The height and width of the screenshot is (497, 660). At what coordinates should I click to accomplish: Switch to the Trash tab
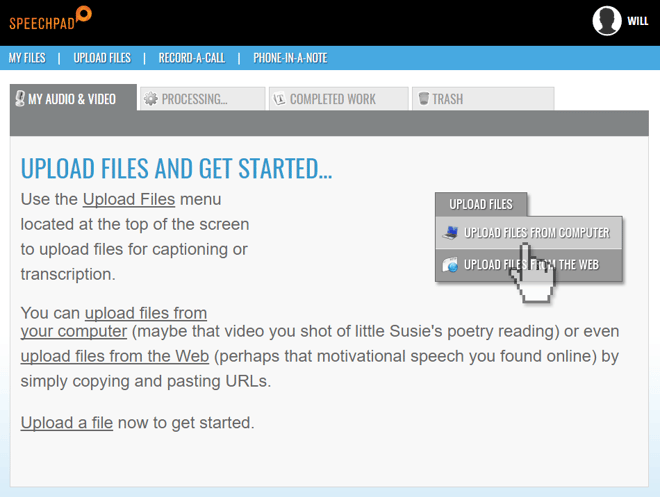[483, 99]
